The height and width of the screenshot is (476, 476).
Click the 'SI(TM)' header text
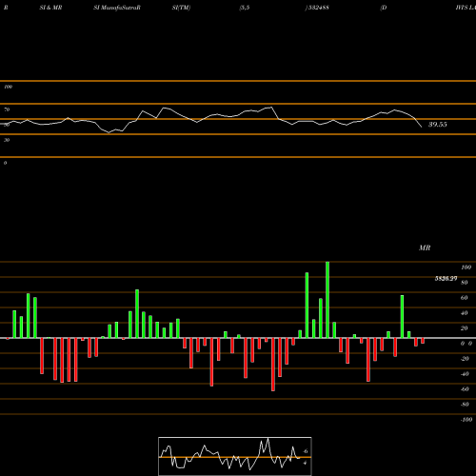pyautogui.click(x=181, y=8)
